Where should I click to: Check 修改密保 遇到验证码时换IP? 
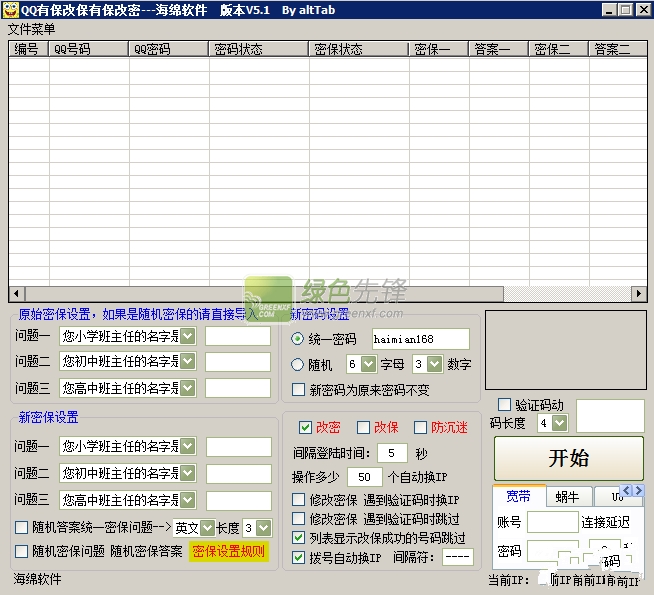point(298,500)
